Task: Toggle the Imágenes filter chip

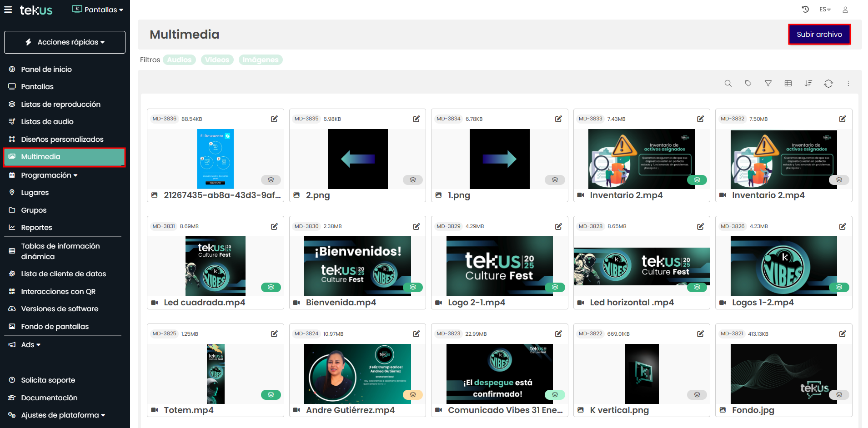Action: [x=260, y=60]
